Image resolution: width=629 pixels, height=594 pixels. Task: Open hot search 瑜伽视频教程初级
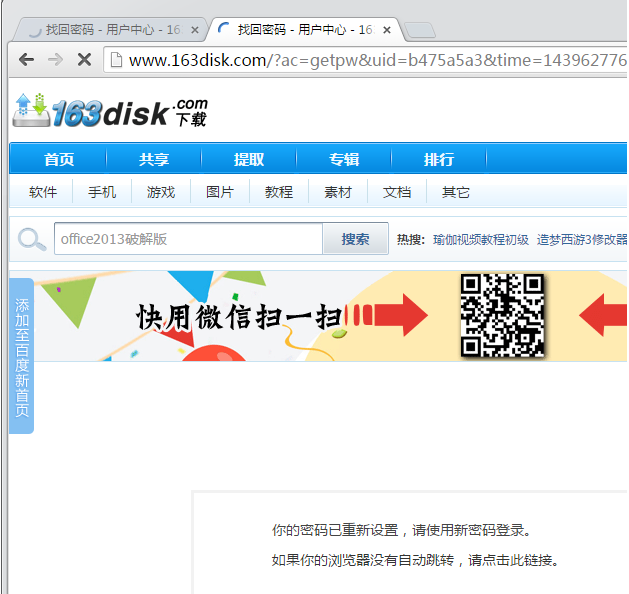tap(481, 240)
